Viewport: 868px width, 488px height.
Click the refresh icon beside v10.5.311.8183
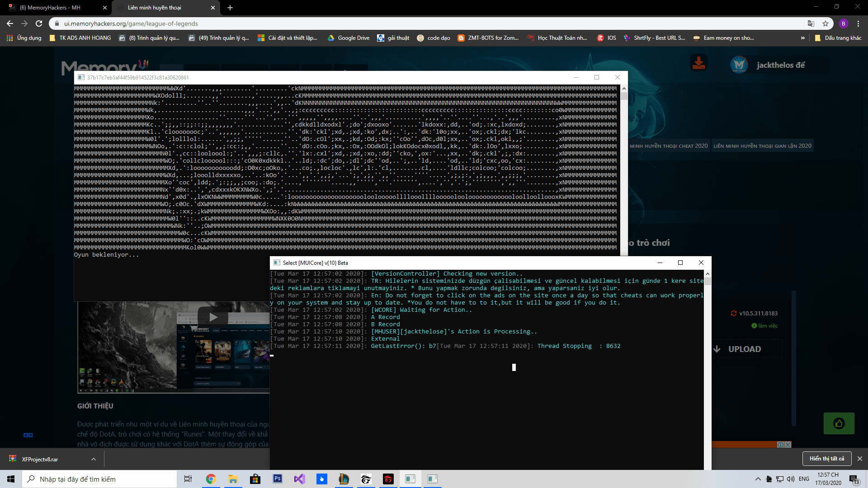coord(734,313)
